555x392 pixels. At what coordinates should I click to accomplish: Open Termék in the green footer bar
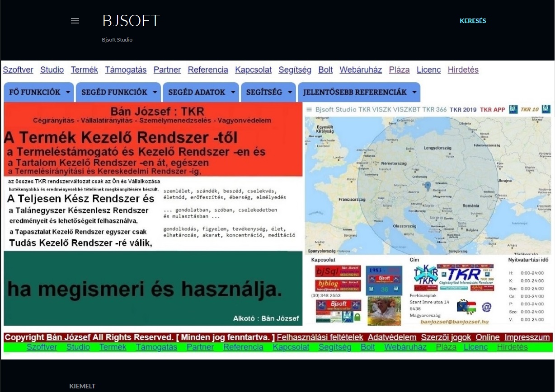(x=113, y=347)
